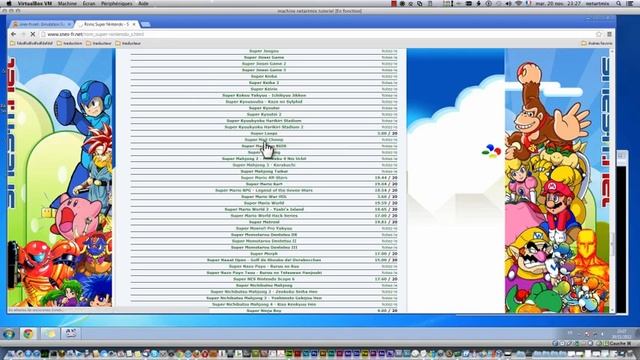Open the first bookmarks bar folder
Viewport: 640px width, 360px height.
[31, 43]
